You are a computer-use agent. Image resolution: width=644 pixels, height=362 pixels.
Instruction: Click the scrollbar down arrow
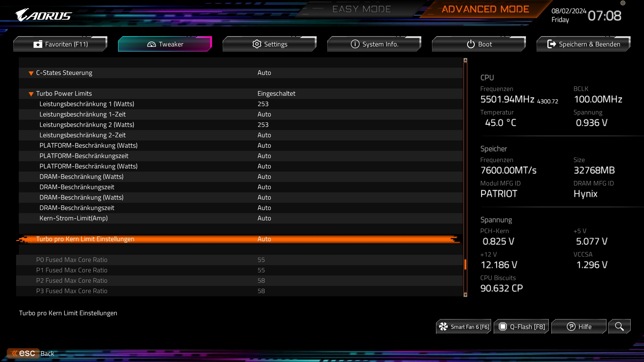coord(465,295)
